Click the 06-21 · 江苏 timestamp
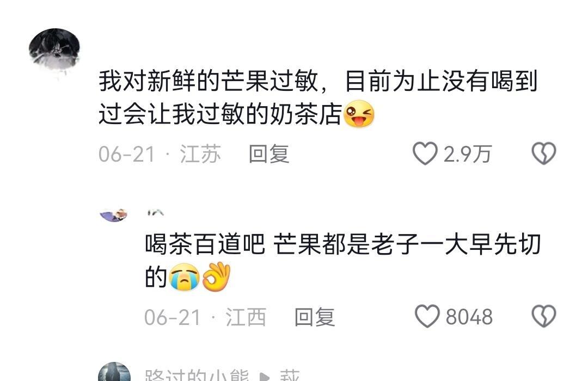Image resolution: width=588 pixels, height=381 pixels. [160, 154]
